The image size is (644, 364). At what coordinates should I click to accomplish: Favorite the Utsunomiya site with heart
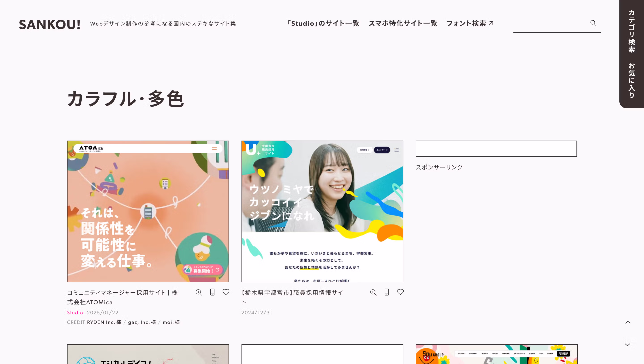coord(400,292)
